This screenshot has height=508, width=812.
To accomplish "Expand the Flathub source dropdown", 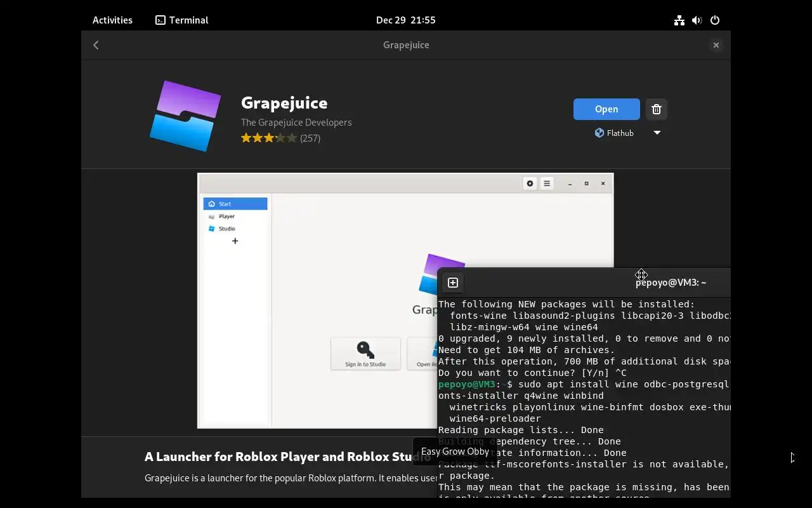I will (x=657, y=133).
